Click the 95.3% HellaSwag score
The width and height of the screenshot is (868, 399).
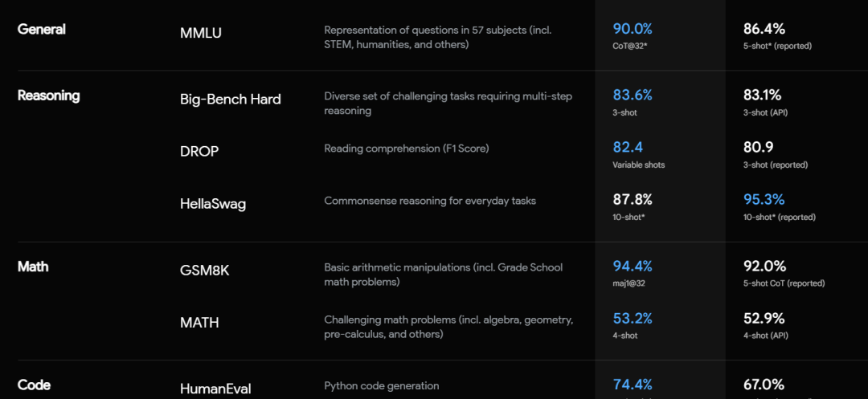coord(764,200)
